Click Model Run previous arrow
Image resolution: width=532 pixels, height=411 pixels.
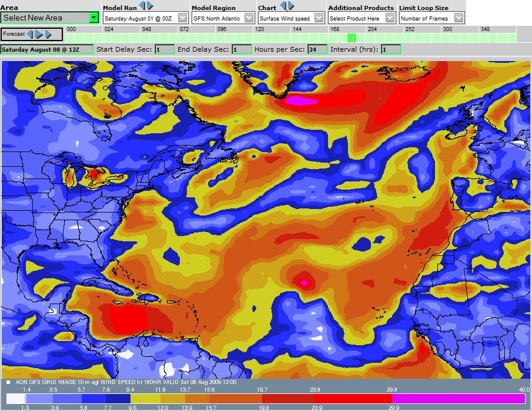click(x=142, y=6)
